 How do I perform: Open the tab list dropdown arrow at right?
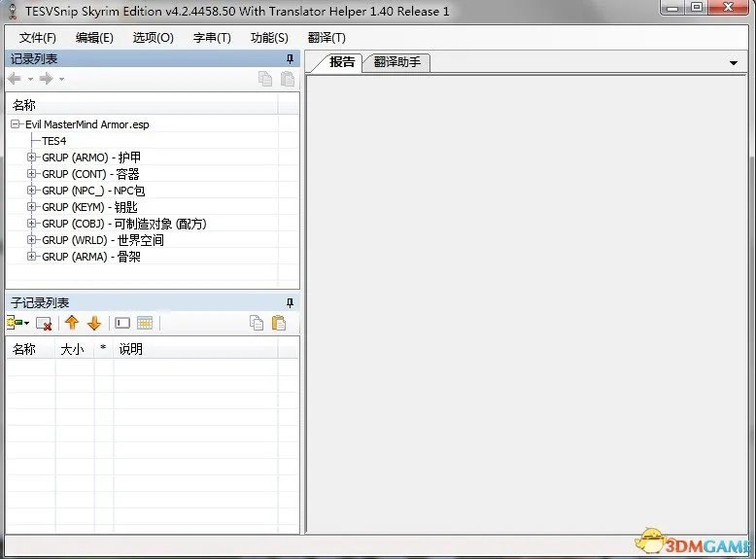click(x=734, y=63)
